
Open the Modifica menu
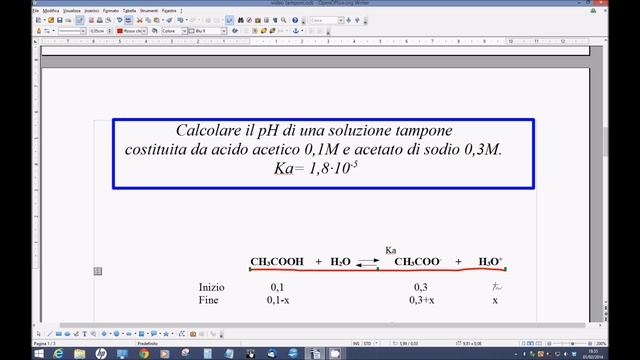pos(51,11)
